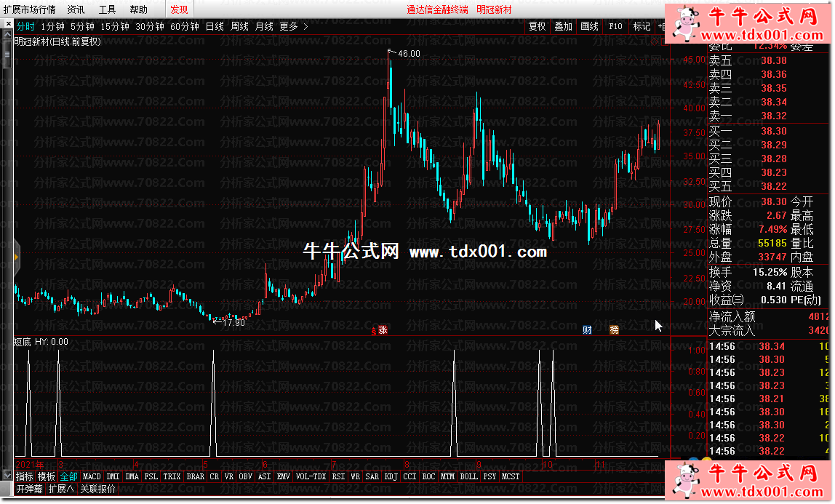Open the 帮助 menu
Screen dimensions: 835x504
138,9
